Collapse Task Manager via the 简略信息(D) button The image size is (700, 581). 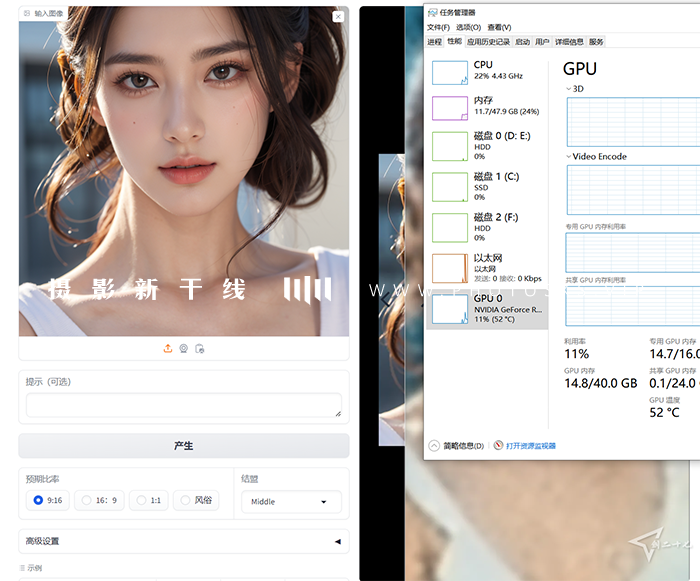point(456,446)
